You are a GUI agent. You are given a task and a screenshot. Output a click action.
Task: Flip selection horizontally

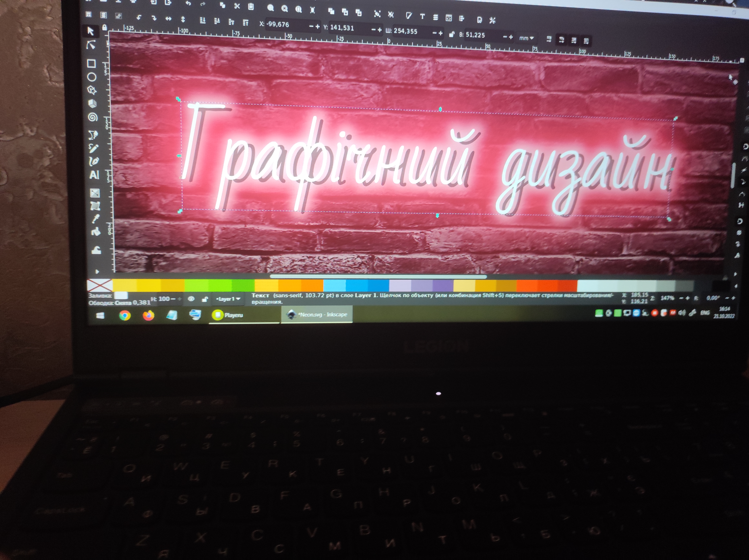168,19
